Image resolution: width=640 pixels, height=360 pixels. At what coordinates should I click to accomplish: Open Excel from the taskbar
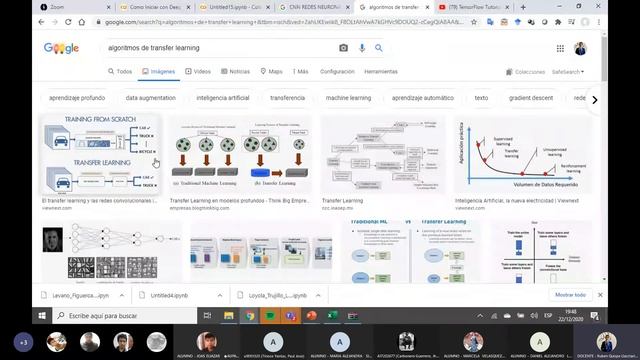pos(332,316)
